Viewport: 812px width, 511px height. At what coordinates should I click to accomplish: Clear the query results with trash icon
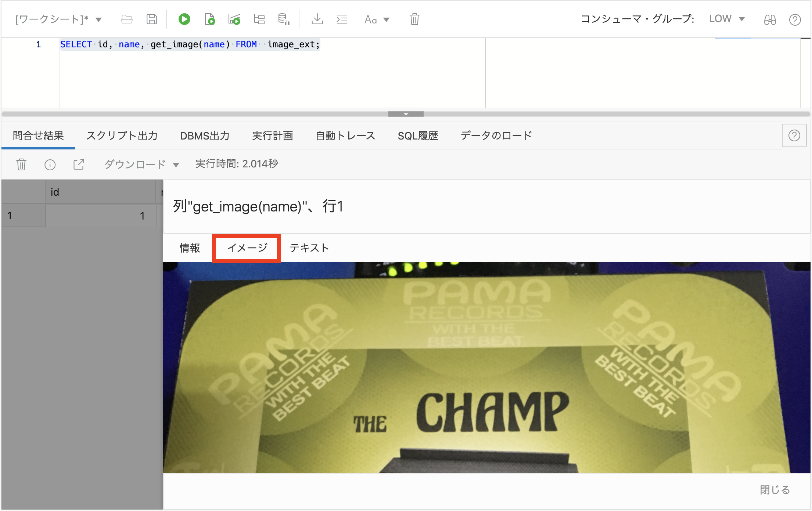click(x=21, y=164)
